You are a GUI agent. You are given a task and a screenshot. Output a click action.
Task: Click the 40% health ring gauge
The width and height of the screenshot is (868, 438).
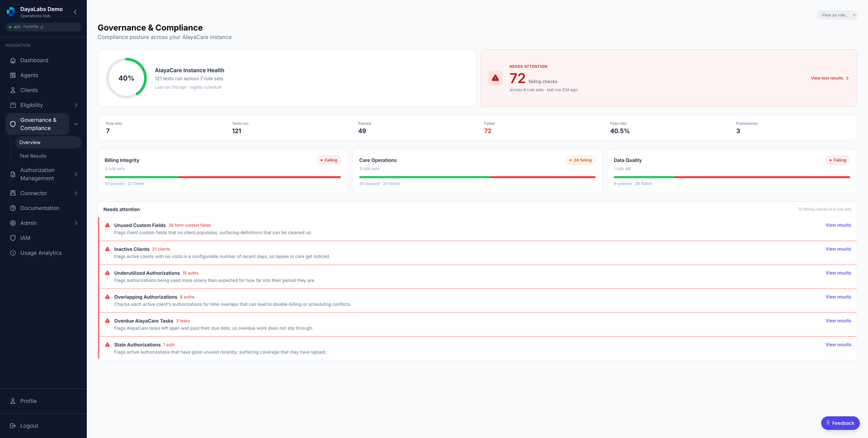tap(126, 78)
